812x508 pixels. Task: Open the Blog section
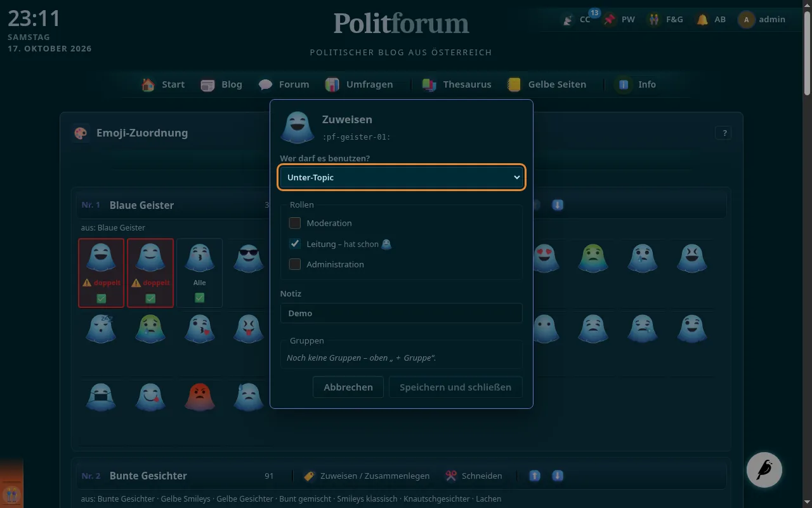[221, 84]
